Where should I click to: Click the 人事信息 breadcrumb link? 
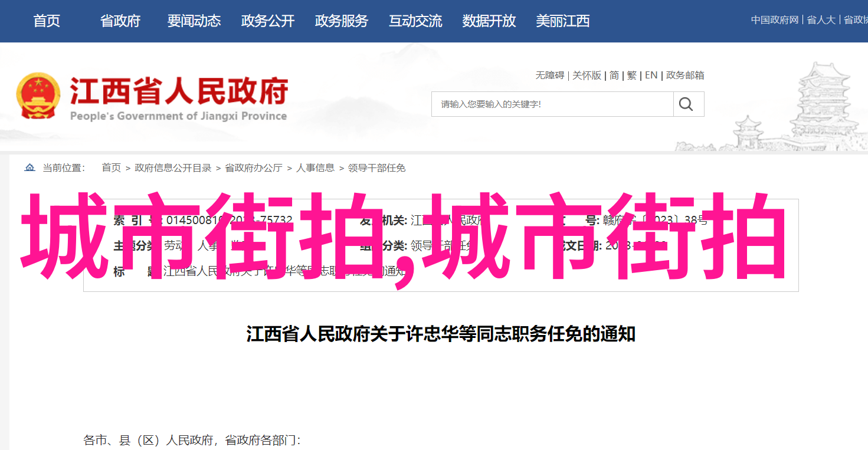315,168
